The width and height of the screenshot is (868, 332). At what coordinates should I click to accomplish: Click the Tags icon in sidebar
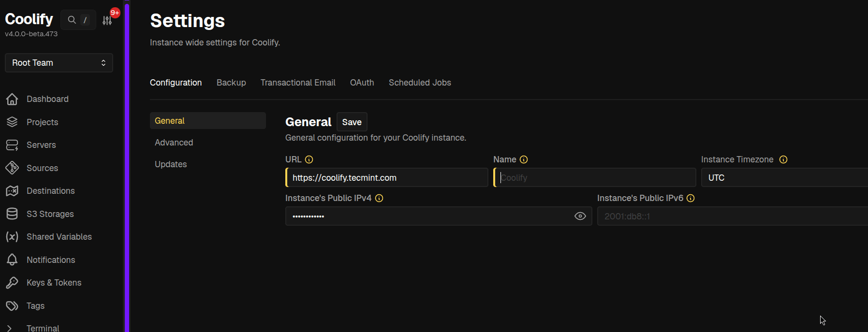12,305
